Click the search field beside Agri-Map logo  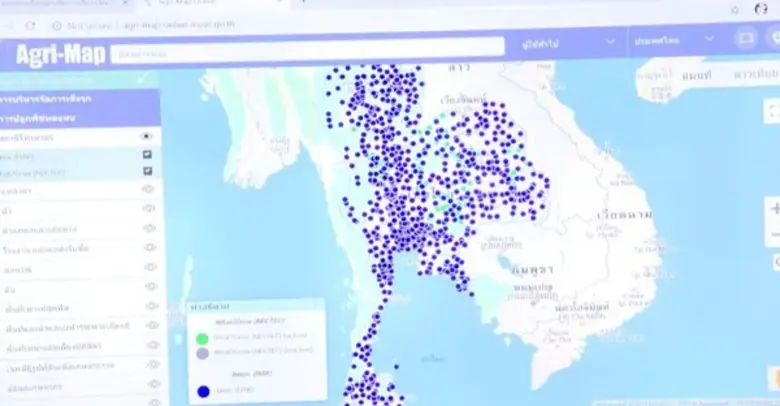[308, 48]
